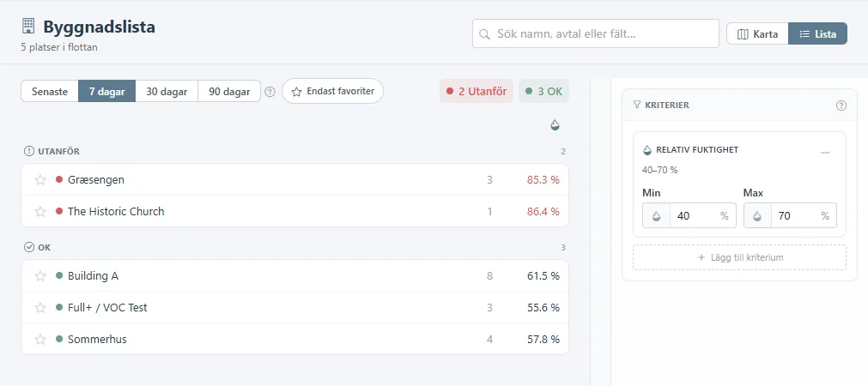
Task: Click the filter funnel icon beside Kriterier
Action: point(636,105)
